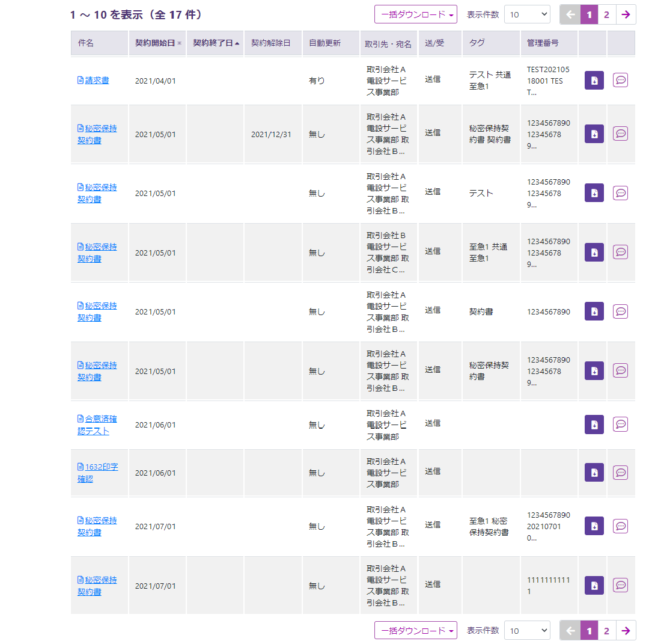The width and height of the screenshot is (649, 644).
Task: Click the タグ column header
Action: 491,43
